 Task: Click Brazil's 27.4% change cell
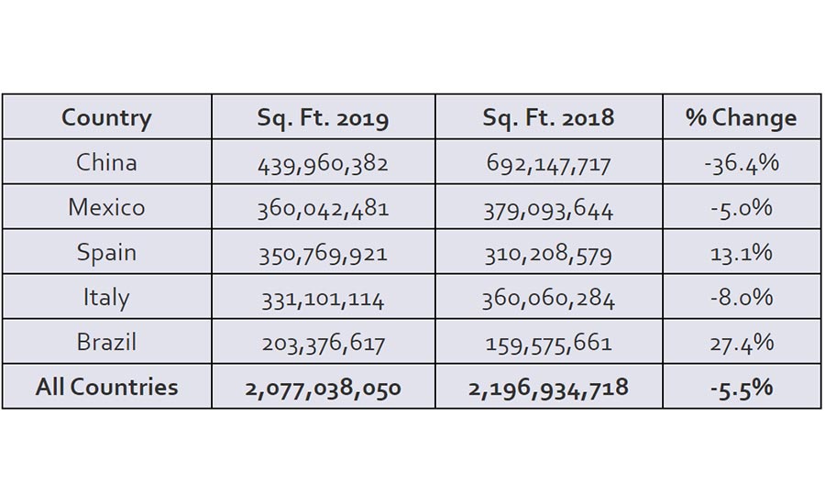click(741, 343)
